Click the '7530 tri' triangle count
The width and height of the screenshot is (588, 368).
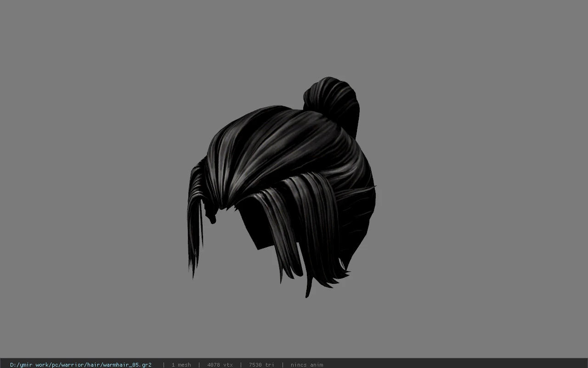point(261,365)
